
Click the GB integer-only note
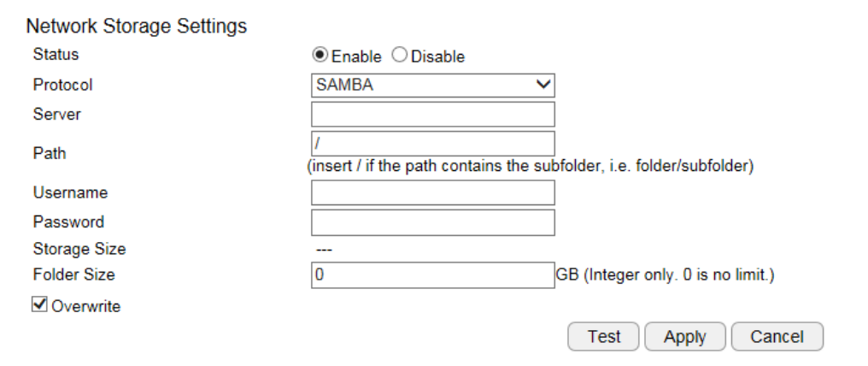[666, 276]
